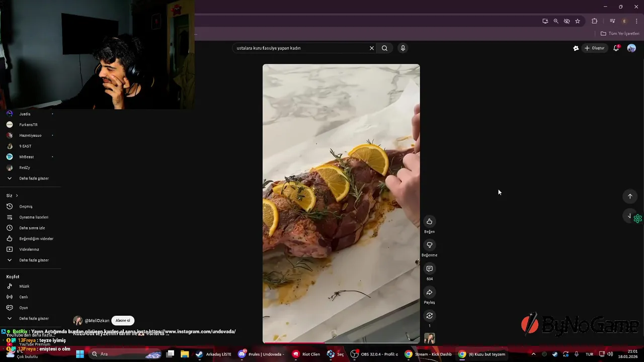Go to next Short with down arrow
The image size is (644, 362).
click(629, 216)
